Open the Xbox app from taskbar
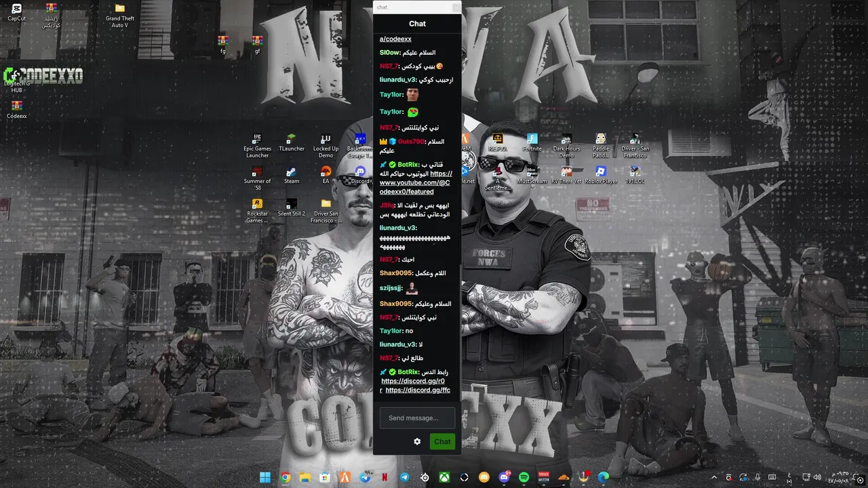The image size is (868, 488). coord(444,477)
